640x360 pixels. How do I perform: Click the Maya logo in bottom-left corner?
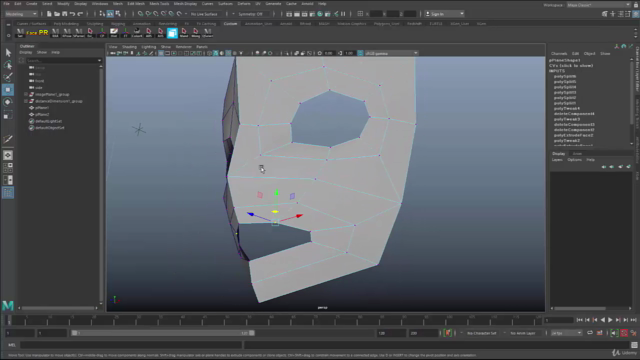tap(8, 305)
